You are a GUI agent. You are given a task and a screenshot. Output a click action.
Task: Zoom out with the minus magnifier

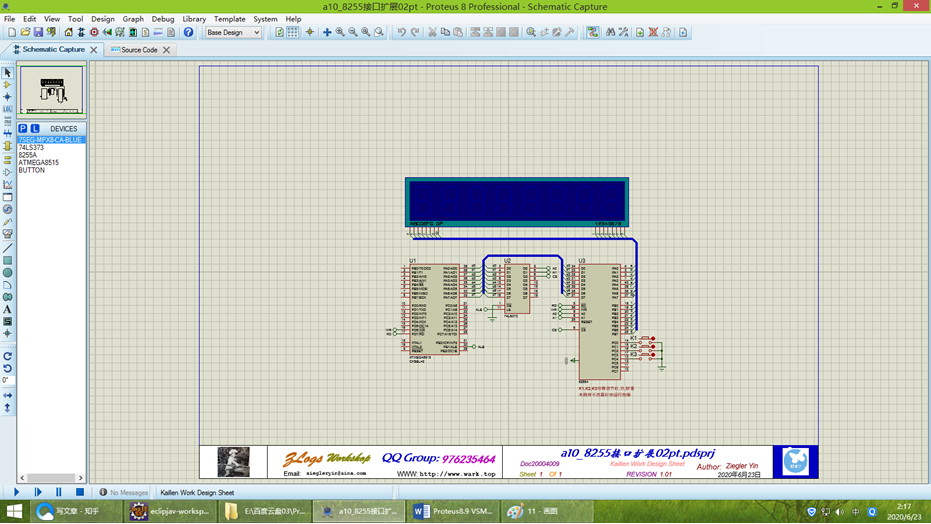pyautogui.click(x=353, y=33)
